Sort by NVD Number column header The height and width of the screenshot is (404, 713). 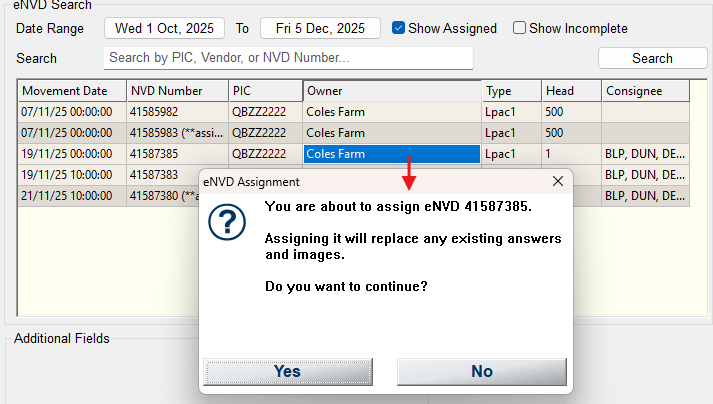[x=177, y=91]
